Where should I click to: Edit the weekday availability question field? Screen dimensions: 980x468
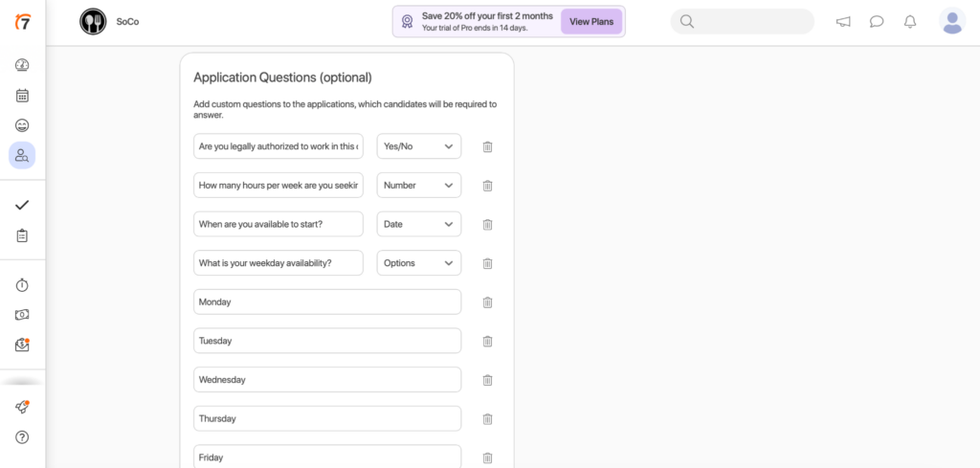[278, 263]
